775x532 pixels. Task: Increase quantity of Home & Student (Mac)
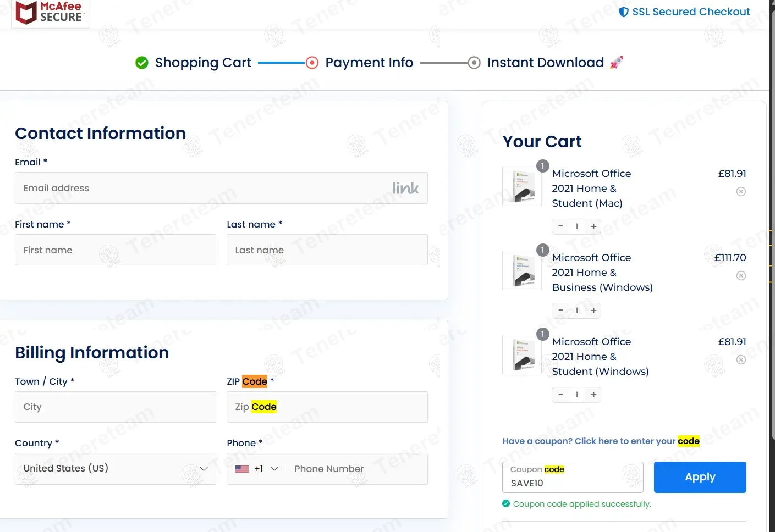[x=593, y=226]
